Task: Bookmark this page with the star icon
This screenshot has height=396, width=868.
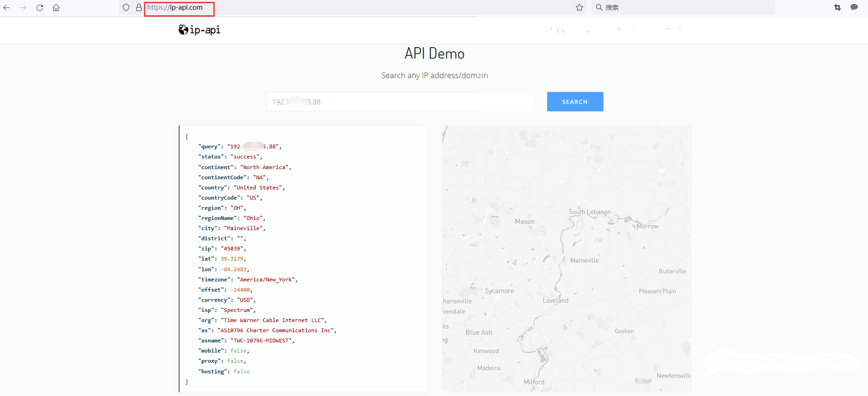Action: (x=579, y=7)
